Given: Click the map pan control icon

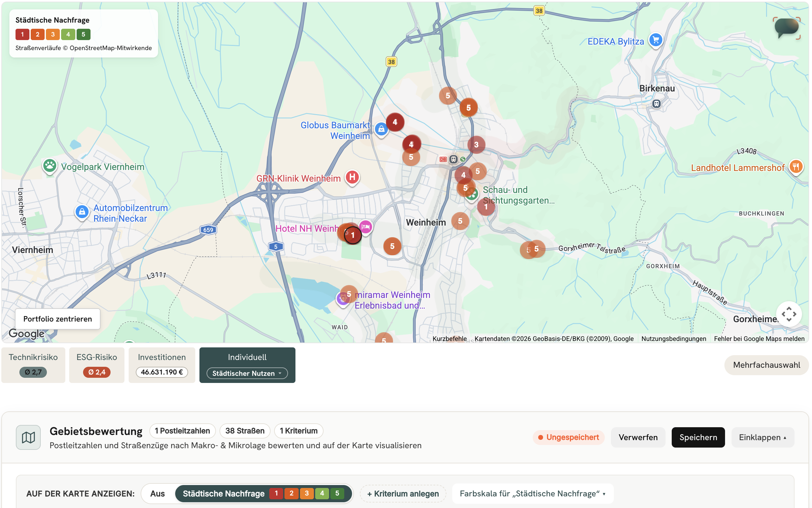Looking at the screenshot, I should click(x=788, y=314).
